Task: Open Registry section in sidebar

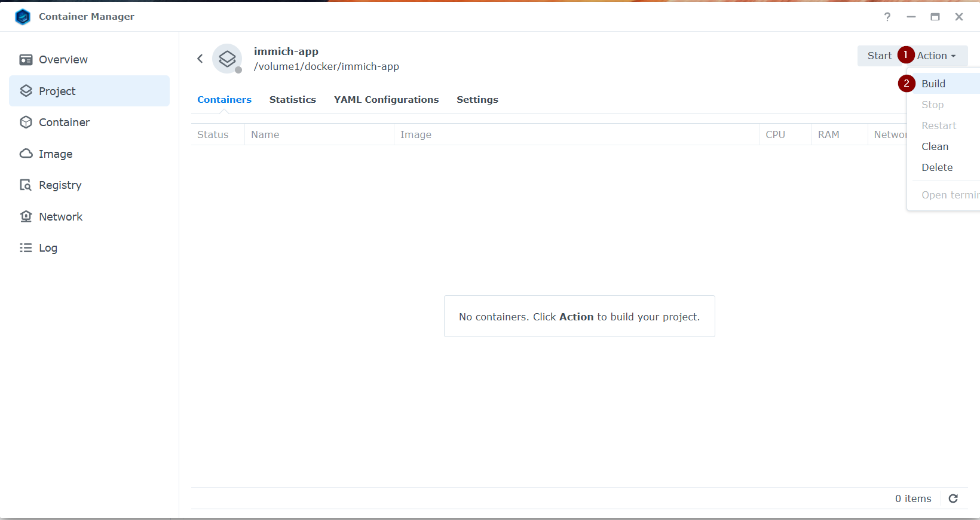Action: click(90, 185)
